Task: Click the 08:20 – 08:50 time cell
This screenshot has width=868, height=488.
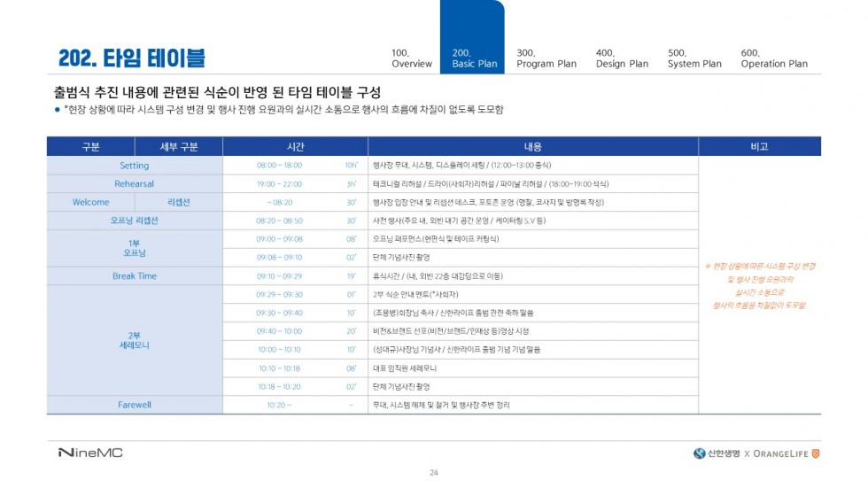Action: click(280, 221)
